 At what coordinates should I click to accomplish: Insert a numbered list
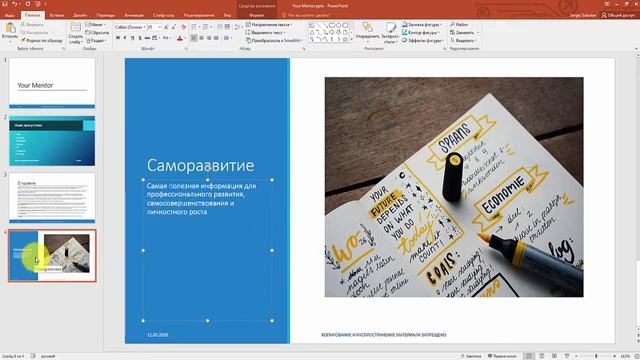click(206, 27)
